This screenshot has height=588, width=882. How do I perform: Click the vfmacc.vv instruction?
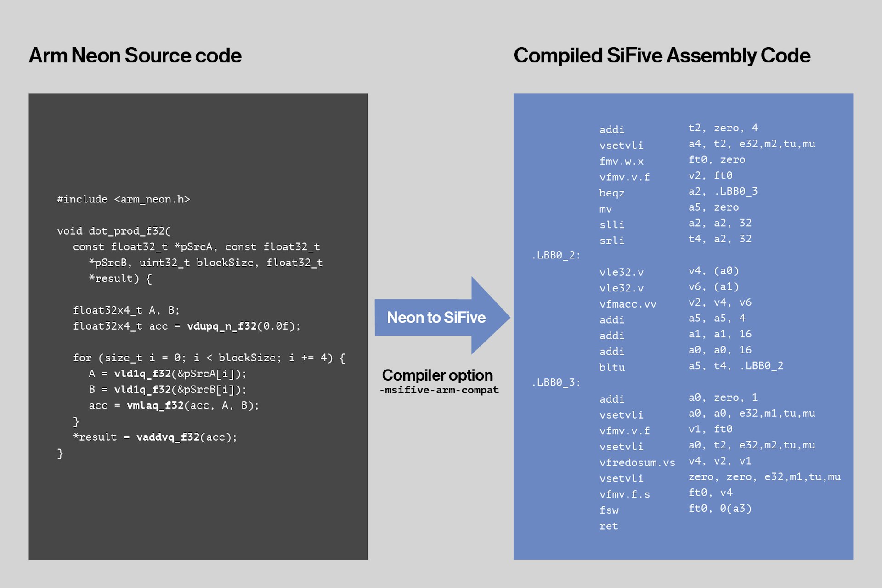628,304
